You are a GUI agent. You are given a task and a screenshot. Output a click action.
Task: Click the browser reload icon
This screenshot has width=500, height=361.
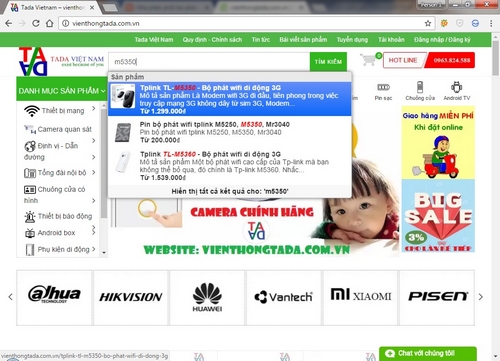(36, 23)
